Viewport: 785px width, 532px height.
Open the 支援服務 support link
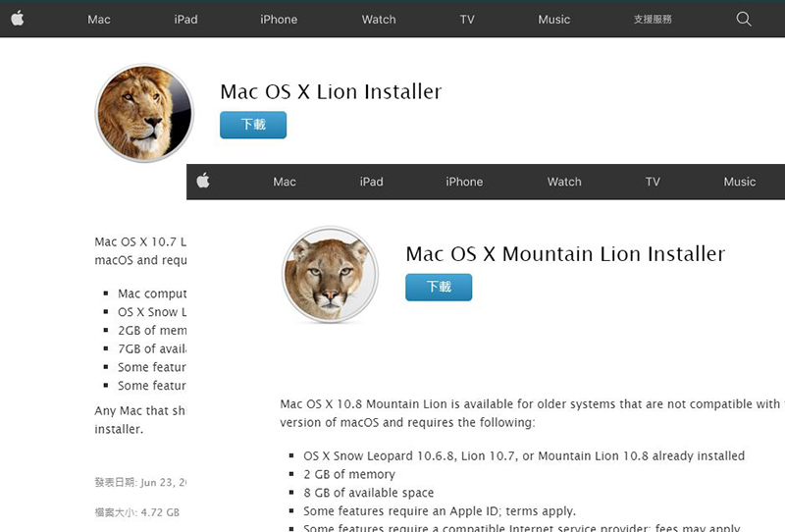click(653, 20)
